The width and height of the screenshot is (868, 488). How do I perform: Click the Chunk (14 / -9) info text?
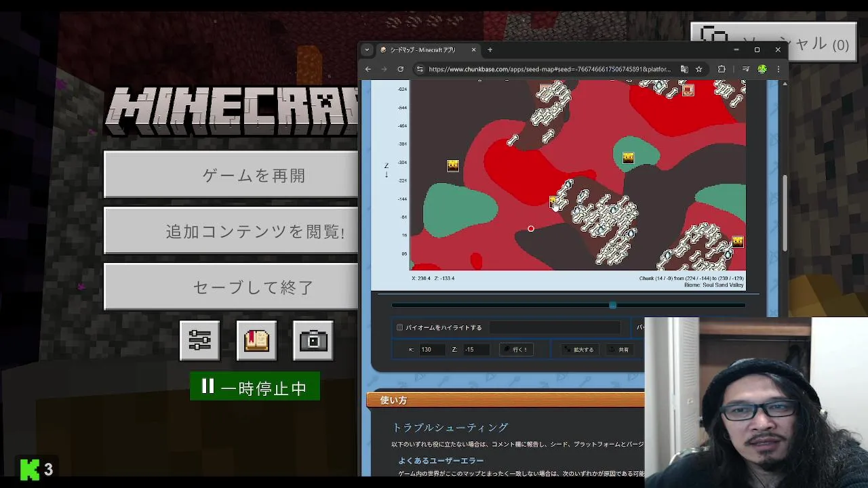(x=691, y=279)
